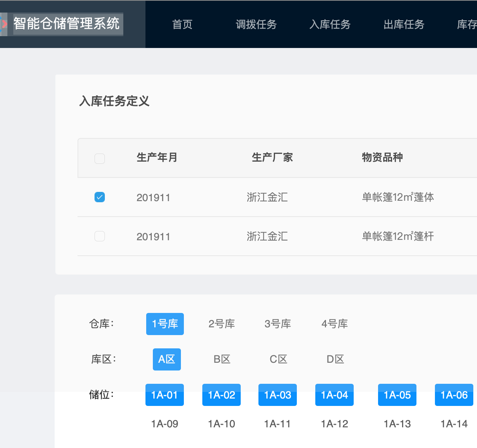Select zone D区
The height and width of the screenshot is (448, 477).
point(335,359)
